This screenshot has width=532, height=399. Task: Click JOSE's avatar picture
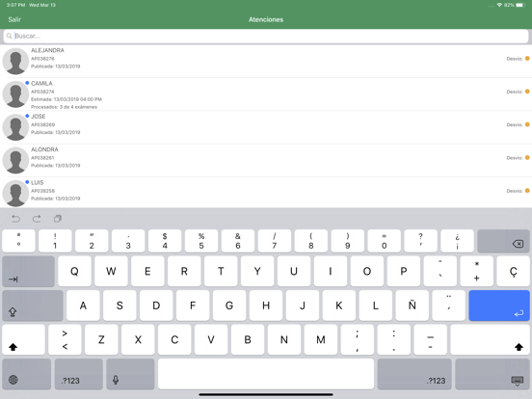[x=15, y=127]
